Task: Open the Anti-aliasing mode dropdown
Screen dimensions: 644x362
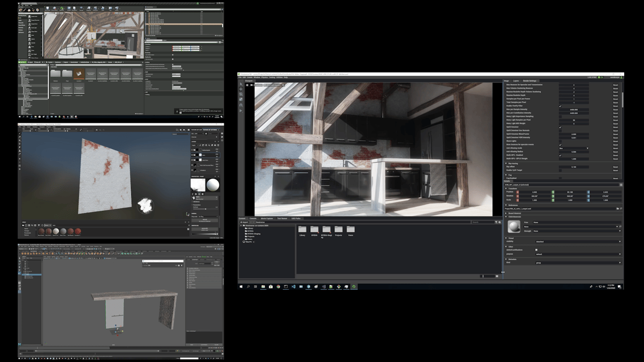Action: 574,149
